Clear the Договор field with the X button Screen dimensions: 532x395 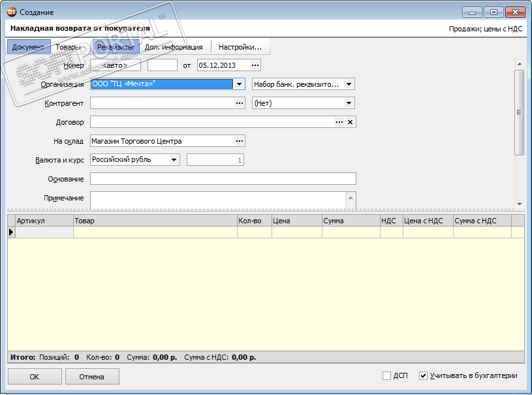click(350, 122)
